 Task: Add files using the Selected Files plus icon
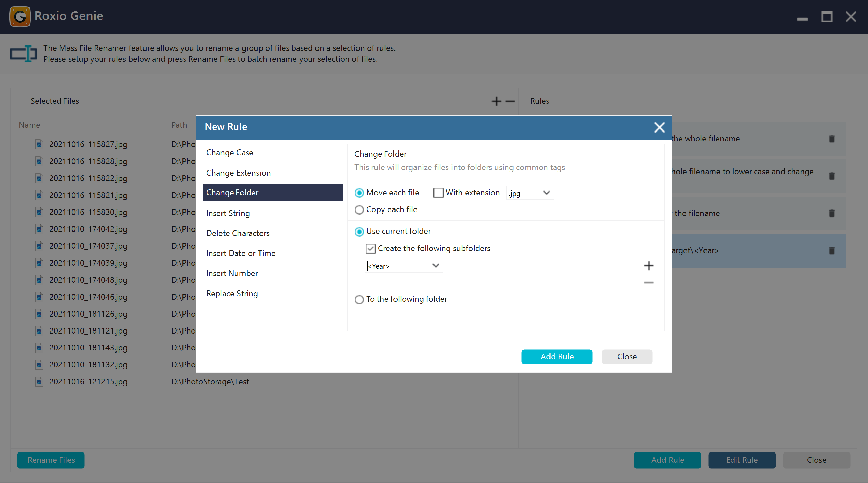(496, 101)
